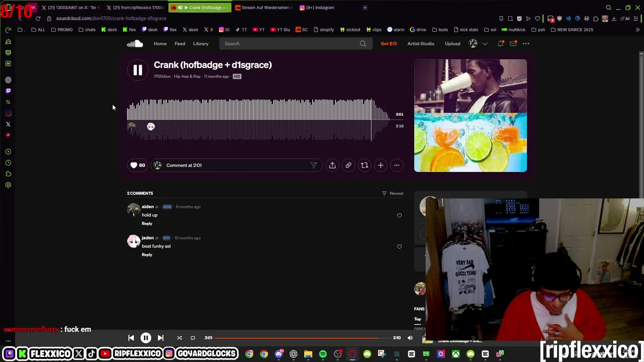The image size is (644, 362).
Task: Open File Explorer from the taskbar
Action: click(x=308, y=354)
